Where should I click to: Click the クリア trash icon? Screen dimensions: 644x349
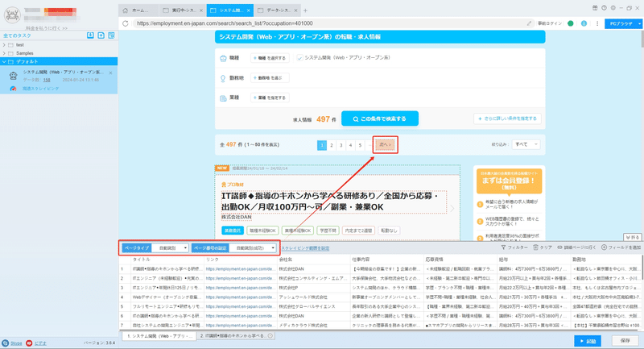pyautogui.click(x=535, y=247)
